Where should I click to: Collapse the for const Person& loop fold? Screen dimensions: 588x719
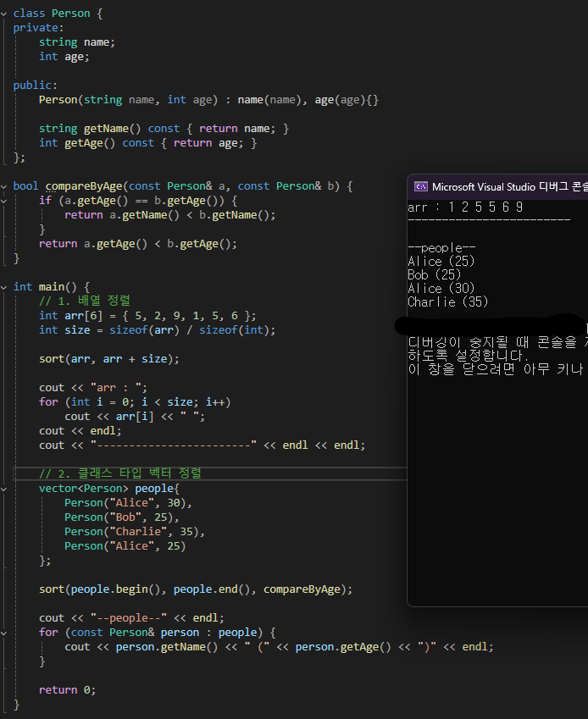pyautogui.click(x=3, y=633)
